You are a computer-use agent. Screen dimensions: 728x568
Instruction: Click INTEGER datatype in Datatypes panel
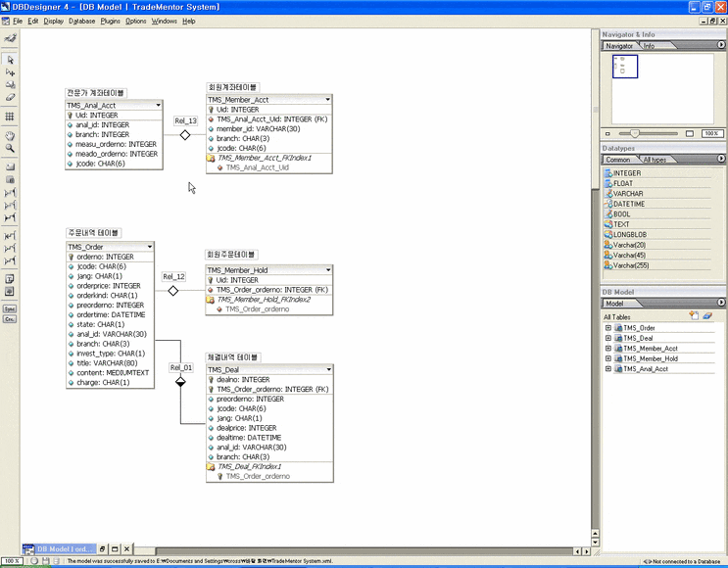tap(627, 173)
